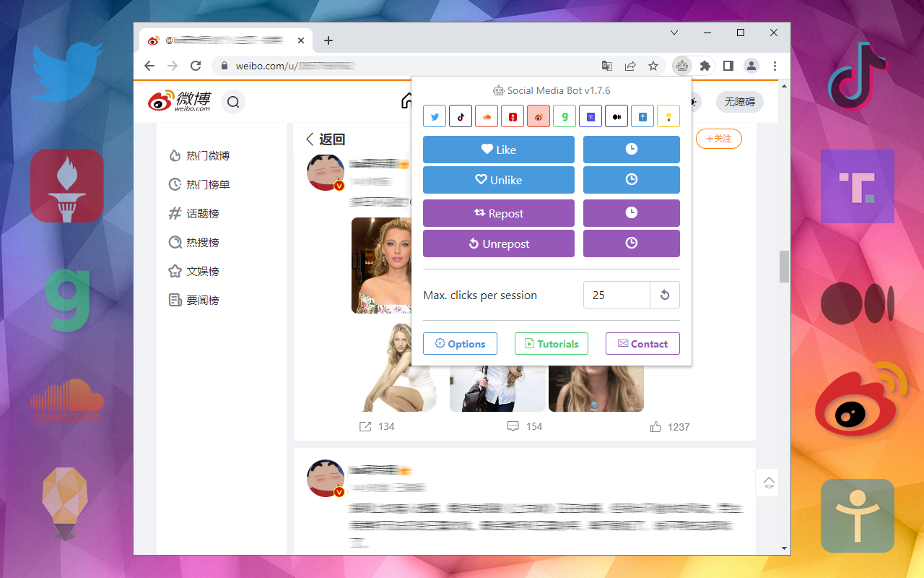Click the Social Media Bot extension icon
This screenshot has height=578, width=924.
click(681, 66)
